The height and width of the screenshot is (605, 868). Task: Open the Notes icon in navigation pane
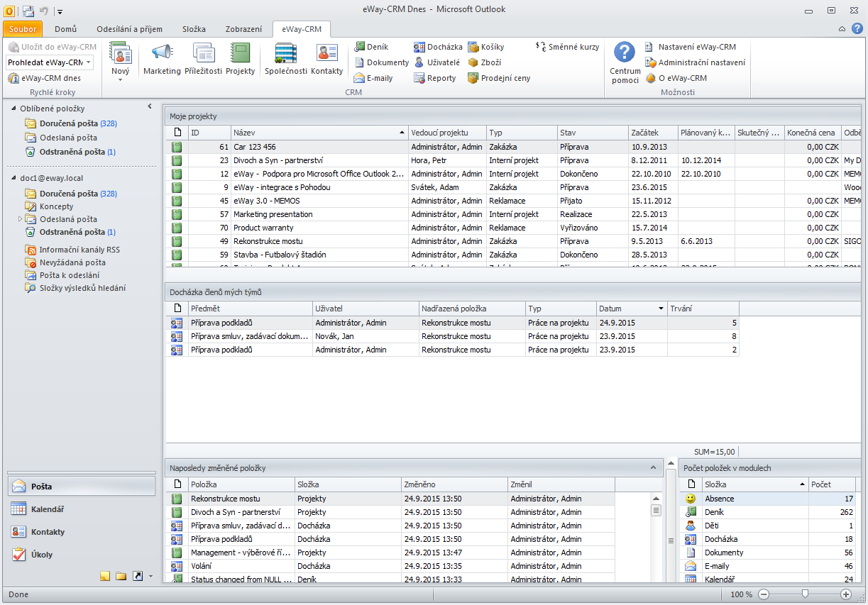pos(105,576)
